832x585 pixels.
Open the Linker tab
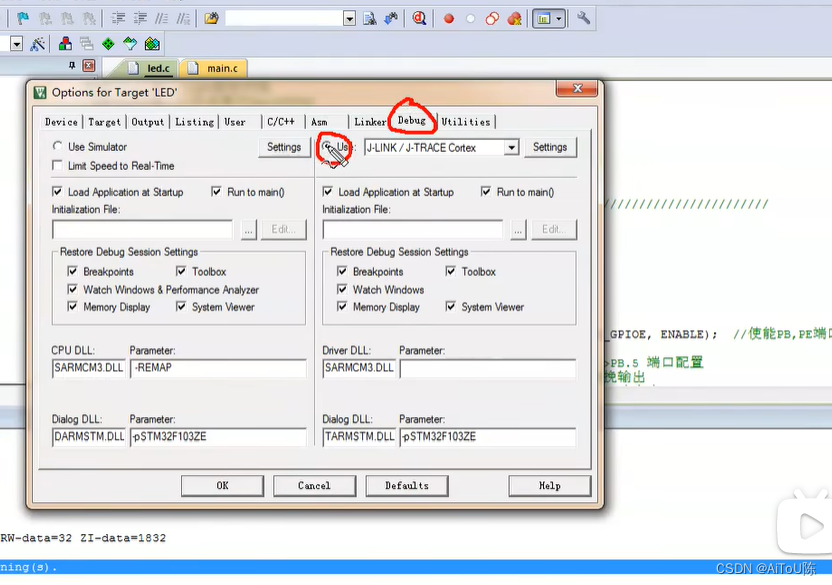click(370, 122)
